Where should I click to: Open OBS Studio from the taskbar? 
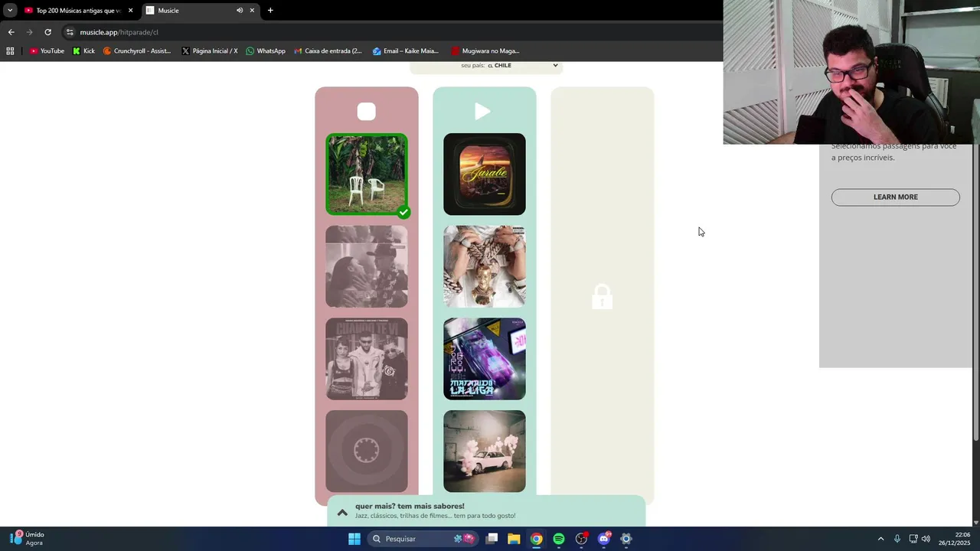pyautogui.click(x=581, y=539)
